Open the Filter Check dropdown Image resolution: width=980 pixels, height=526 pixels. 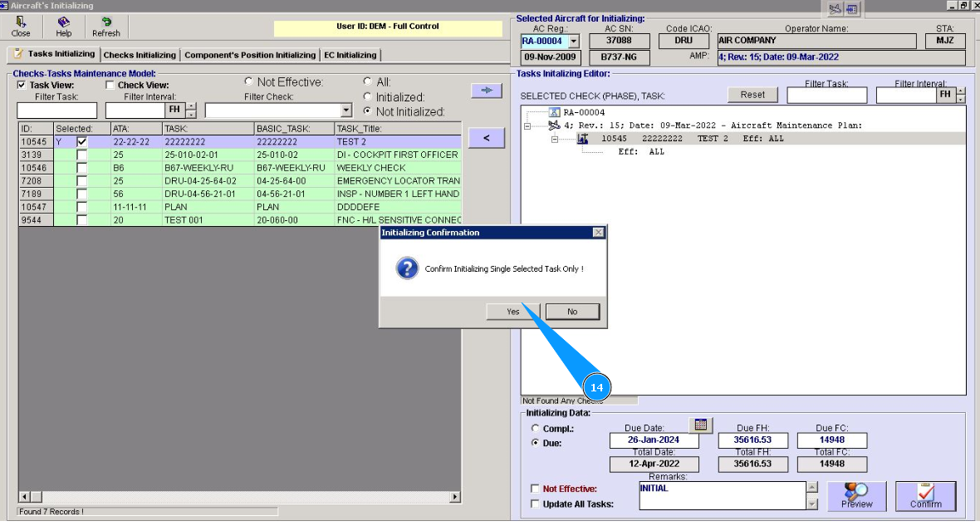(346, 110)
